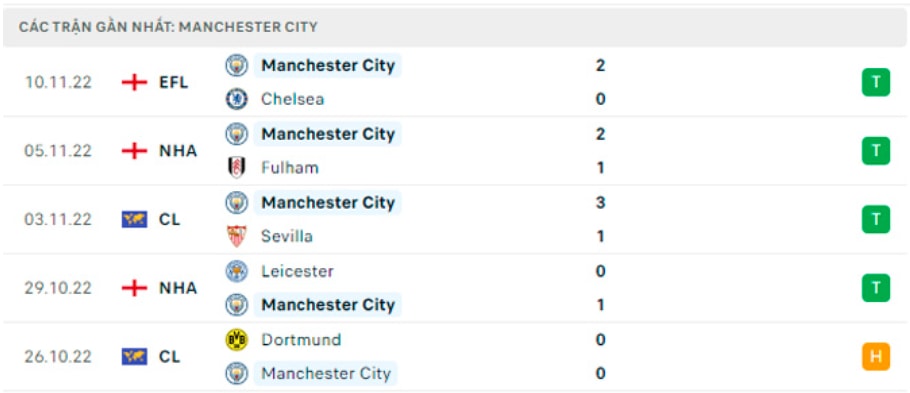
Task: Open the Chelsea team link
Action: (292, 99)
